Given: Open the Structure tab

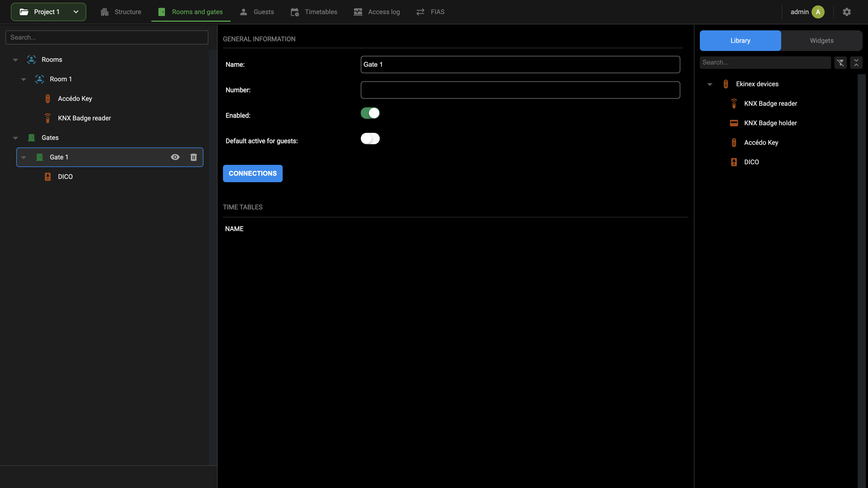Looking at the screenshot, I should tap(121, 12).
